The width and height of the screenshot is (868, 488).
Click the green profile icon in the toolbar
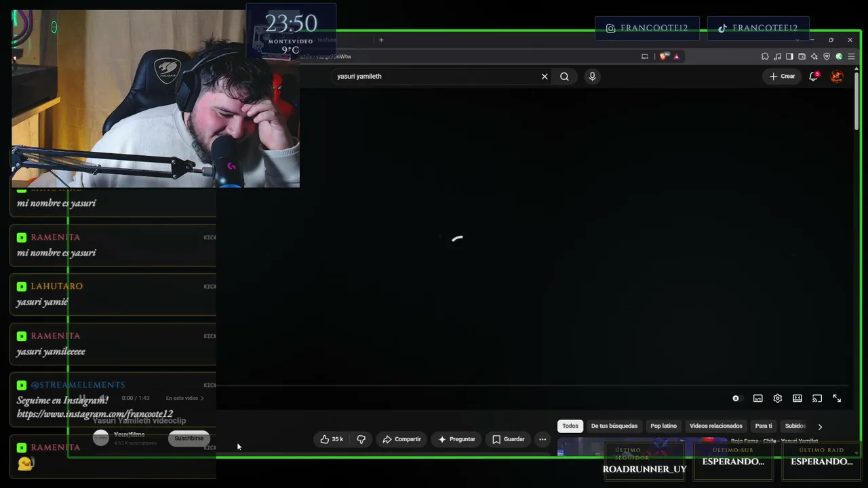(x=839, y=56)
